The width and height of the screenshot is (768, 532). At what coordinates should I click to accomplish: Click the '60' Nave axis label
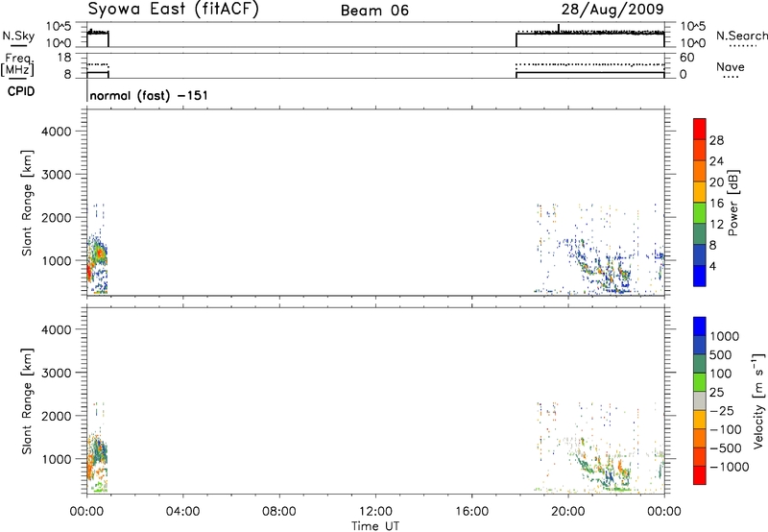[686, 58]
